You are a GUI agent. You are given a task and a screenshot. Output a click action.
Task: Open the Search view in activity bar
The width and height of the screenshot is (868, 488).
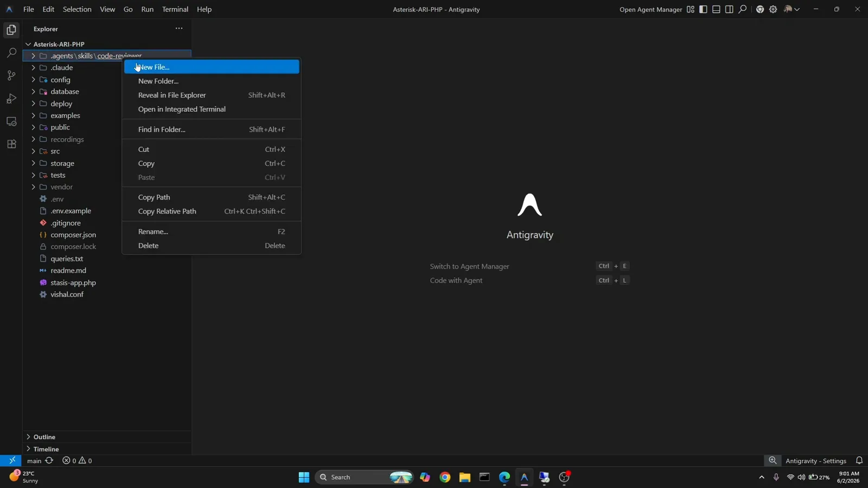click(11, 53)
